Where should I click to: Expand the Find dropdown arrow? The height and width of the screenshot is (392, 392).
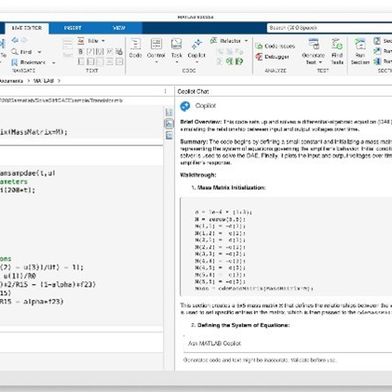tap(39, 52)
